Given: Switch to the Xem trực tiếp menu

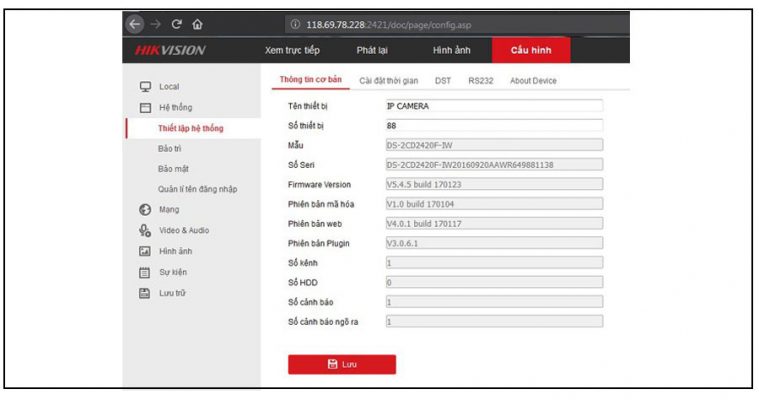Looking at the screenshot, I should (x=292, y=50).
